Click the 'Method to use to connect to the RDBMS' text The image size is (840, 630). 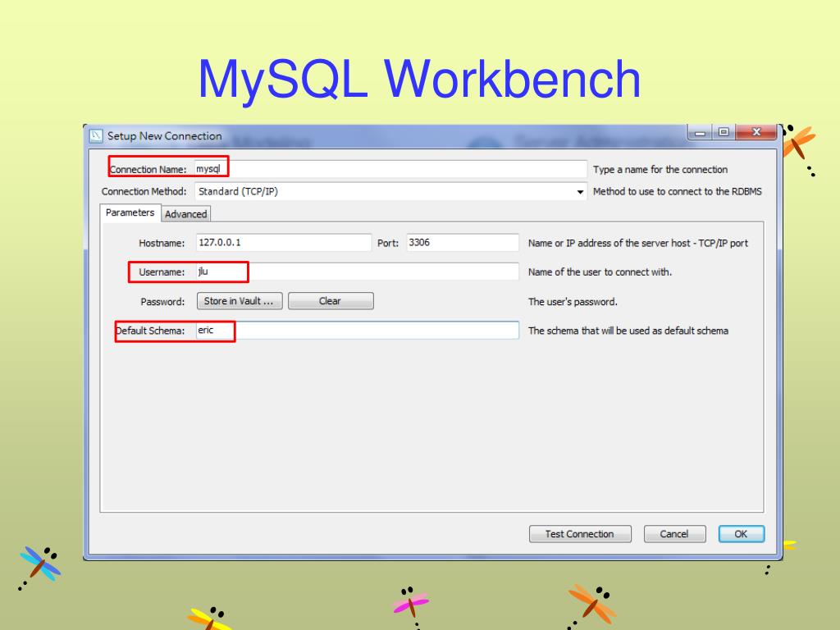click(x=677, y=192)
